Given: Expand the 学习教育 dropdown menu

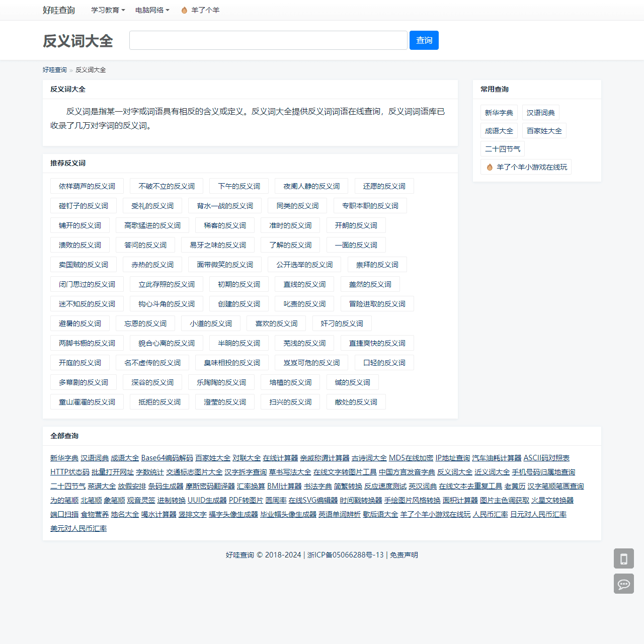Looking at the screenshot, I should click(x=108, y=10).
